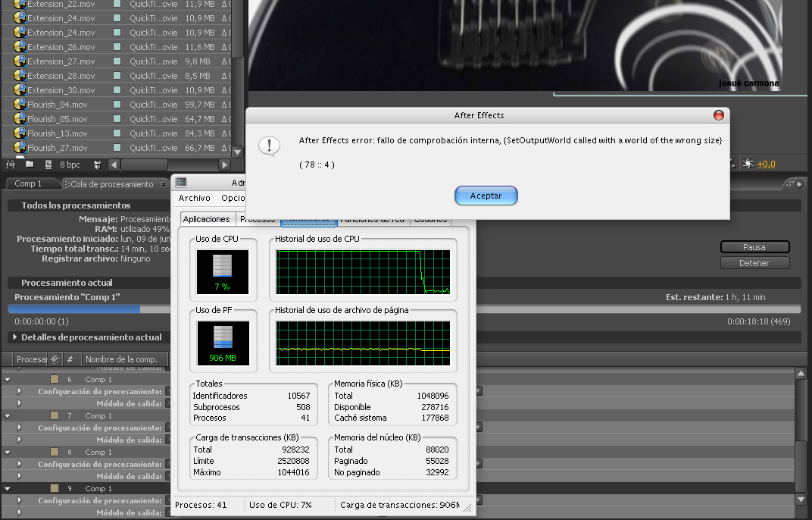Select the Flourish_13.mov footage icon

20,133
